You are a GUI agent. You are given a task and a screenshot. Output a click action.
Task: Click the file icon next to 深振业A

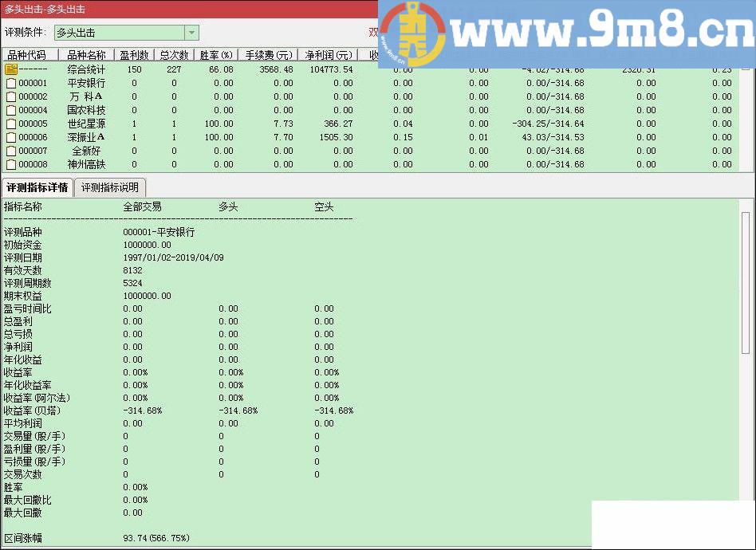pyautogui.click(x=13, y=137)
